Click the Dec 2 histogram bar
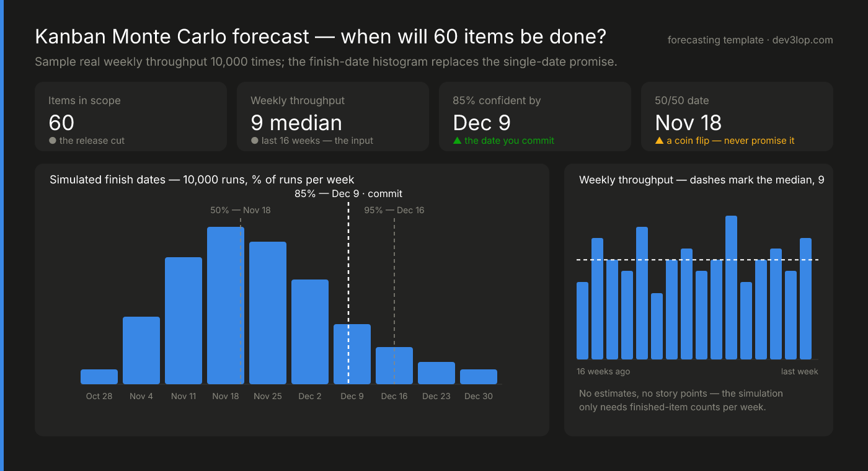 [x=310, y=332]
